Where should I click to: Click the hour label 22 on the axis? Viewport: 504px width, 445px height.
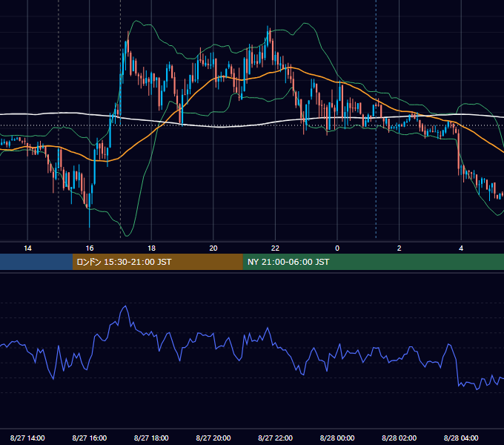click(x=275, y=248)
